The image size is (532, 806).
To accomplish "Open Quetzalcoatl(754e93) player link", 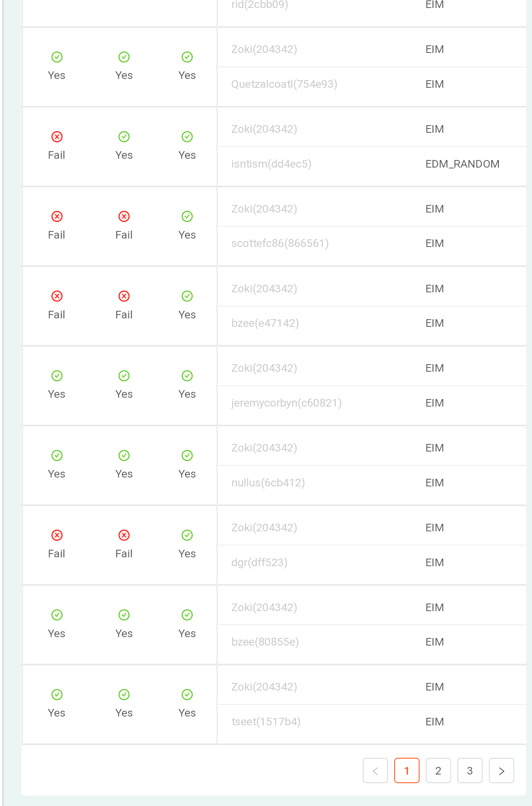I will (284, 84).
